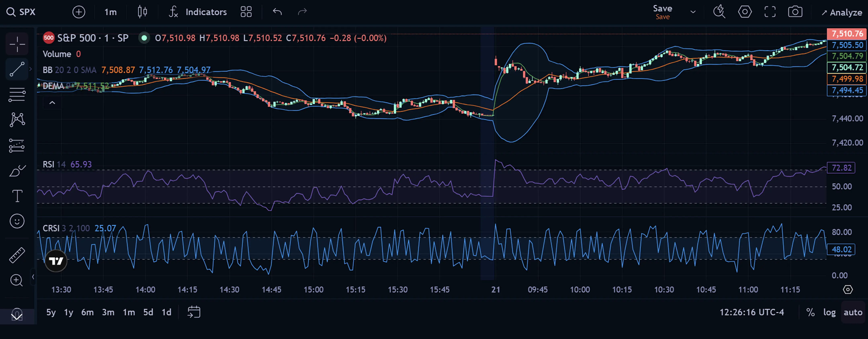
Task: Select the forecasting position tool
Action: point(17,145)
